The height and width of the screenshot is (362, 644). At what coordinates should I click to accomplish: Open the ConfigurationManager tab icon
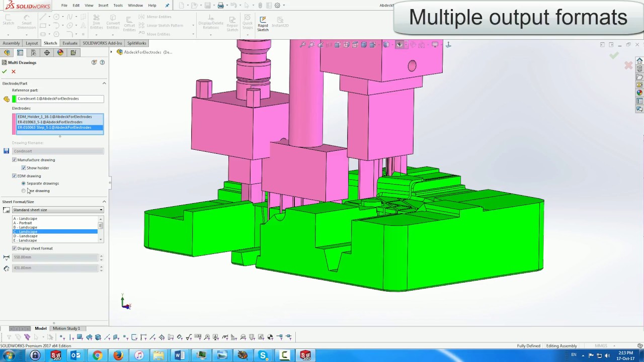tap(33, 52)
